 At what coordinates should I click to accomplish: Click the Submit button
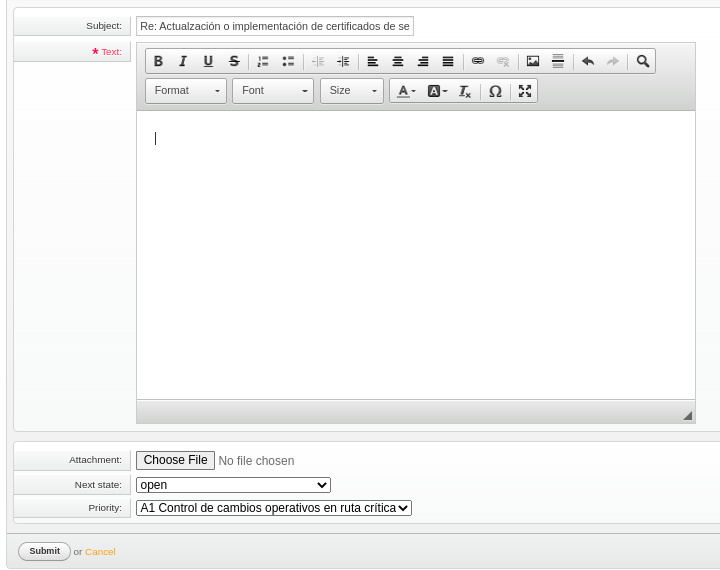click(44, 551)
